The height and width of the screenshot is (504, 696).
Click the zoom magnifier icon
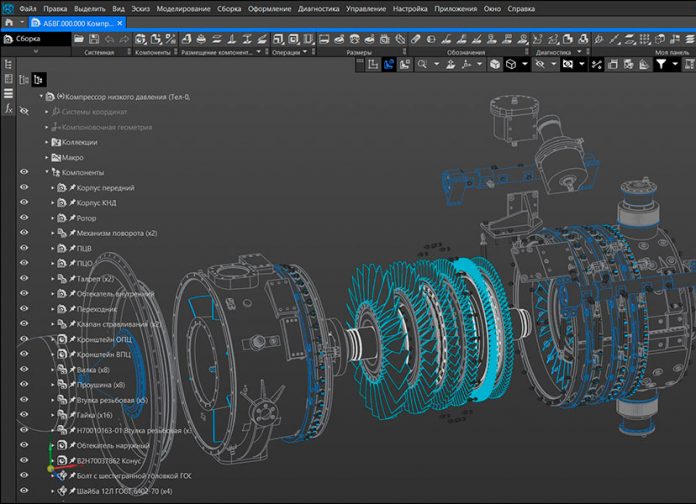pos(422,64)
